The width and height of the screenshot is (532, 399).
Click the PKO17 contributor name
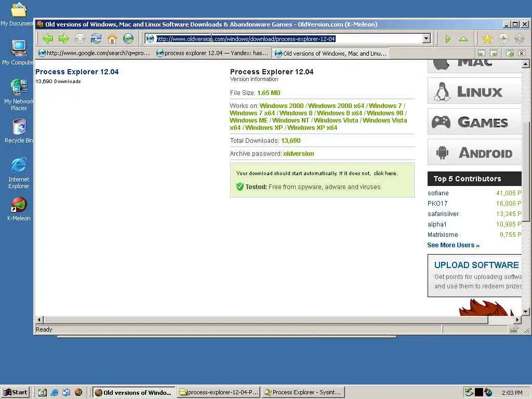click(x=437, y=204)
